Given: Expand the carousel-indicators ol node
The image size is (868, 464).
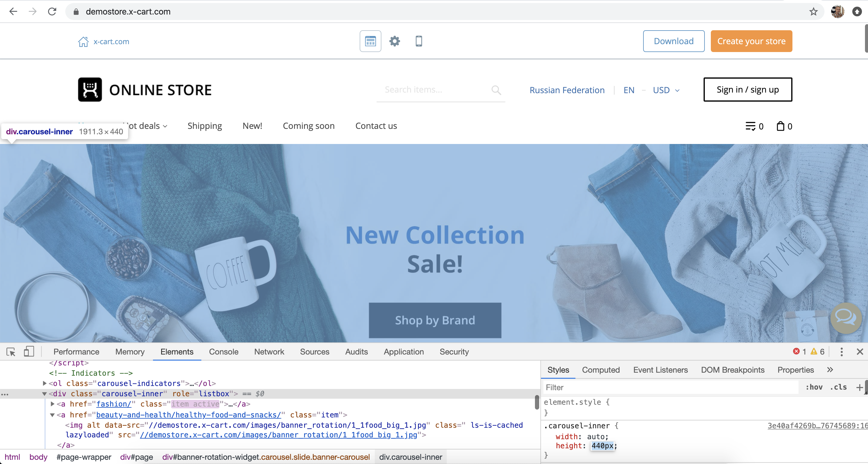Looking at the screenshot, I should coord(44,384).
